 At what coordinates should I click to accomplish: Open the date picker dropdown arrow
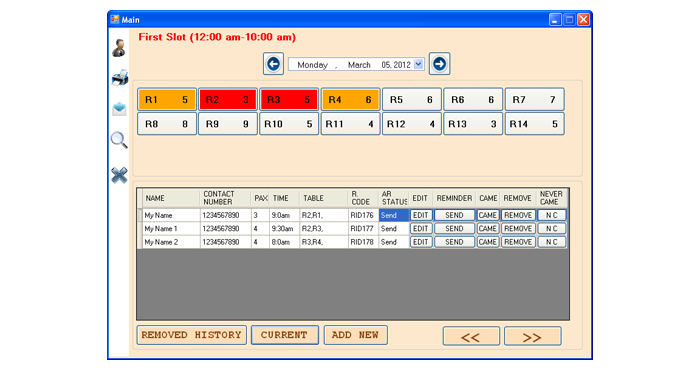pyautogui.click(x=418, y=64)
